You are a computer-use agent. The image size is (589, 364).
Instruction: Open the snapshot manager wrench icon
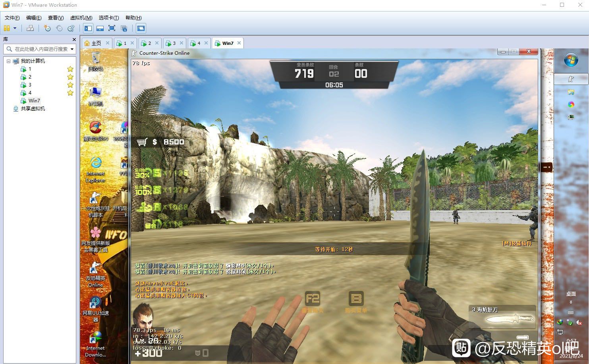coord(71,28)
